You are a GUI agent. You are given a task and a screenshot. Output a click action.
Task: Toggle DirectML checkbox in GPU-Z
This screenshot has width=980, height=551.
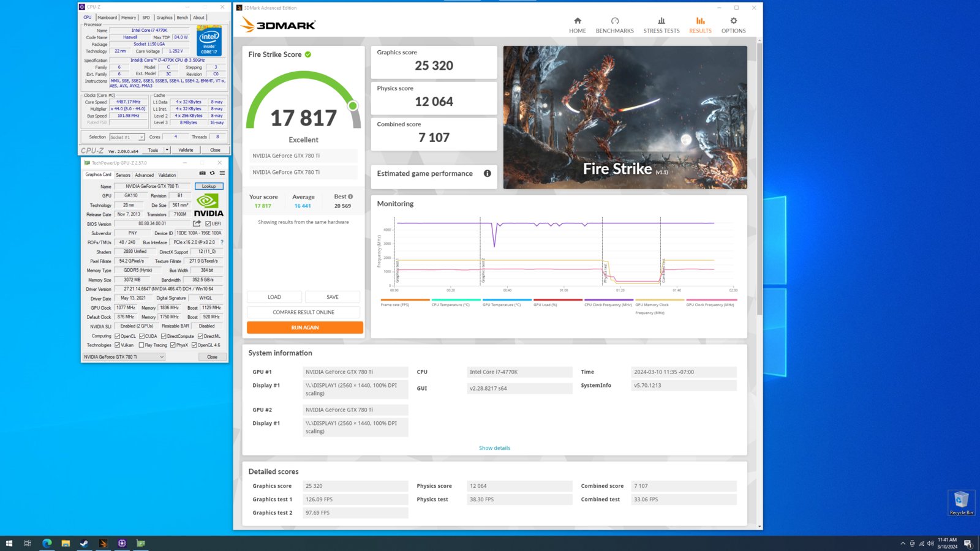coord(200,336)
